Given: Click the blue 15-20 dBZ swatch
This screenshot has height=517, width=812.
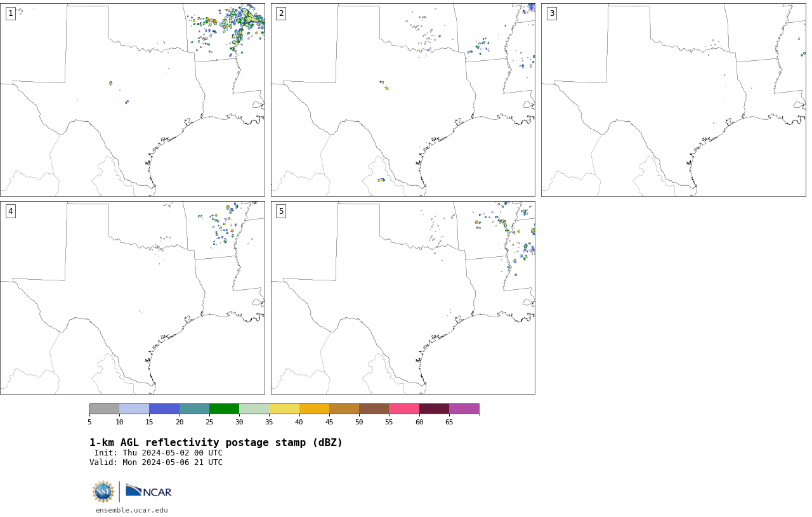Looking at the screenshot, I should (164, 409).
